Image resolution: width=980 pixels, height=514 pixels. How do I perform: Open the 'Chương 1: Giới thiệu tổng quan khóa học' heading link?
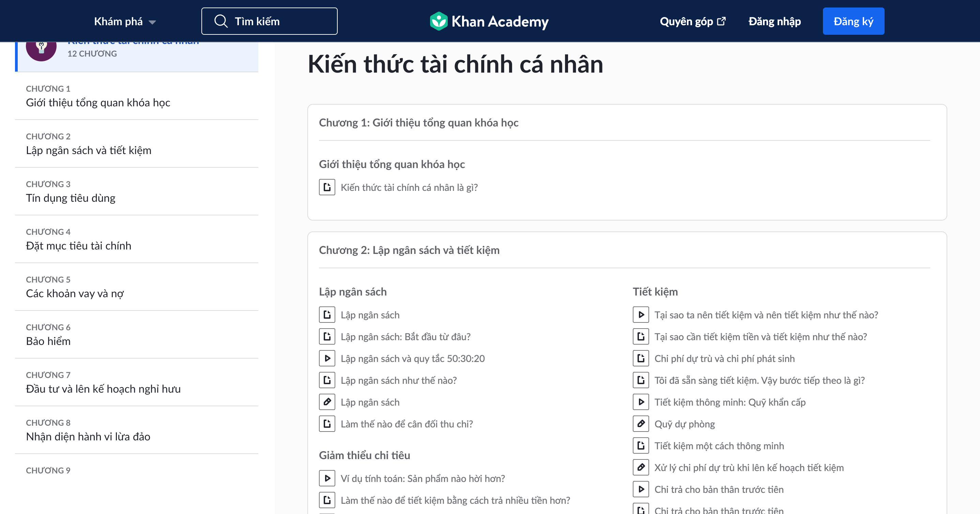[x=418, y=122]
